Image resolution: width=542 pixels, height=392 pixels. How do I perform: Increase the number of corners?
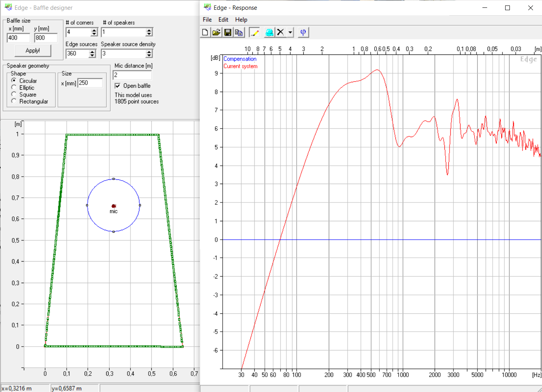pos(94,30)
